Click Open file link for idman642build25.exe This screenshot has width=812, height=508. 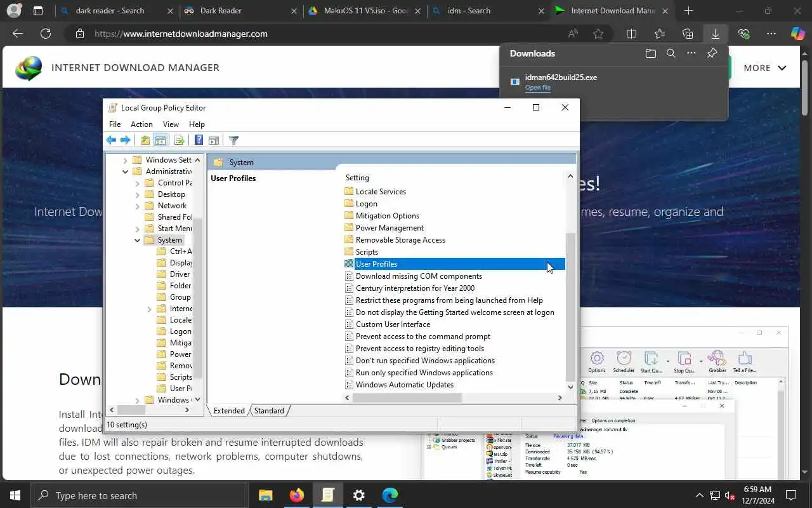coord(538,88)
